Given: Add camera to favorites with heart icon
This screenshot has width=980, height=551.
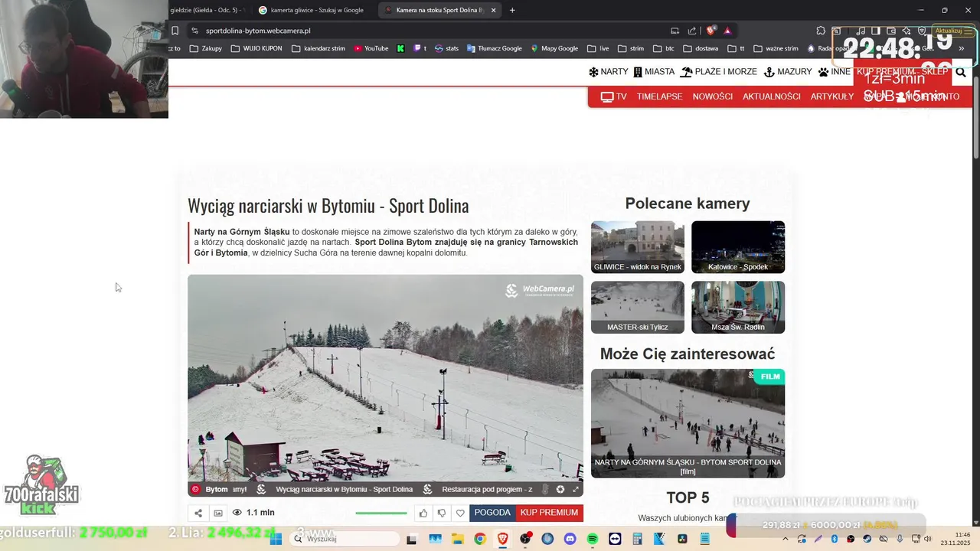Looking at the screenshot, I should pyautogui.click(x=460, y=514).
